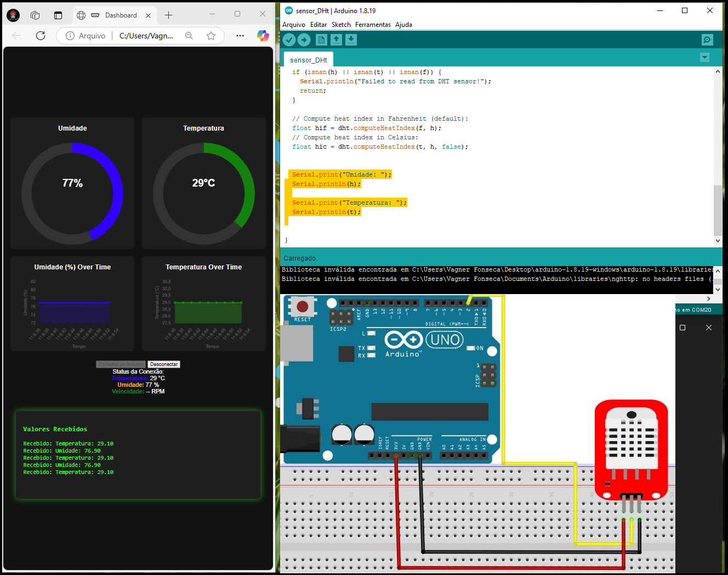Open a sketch with the up-arrow icon

pos(336,40)
